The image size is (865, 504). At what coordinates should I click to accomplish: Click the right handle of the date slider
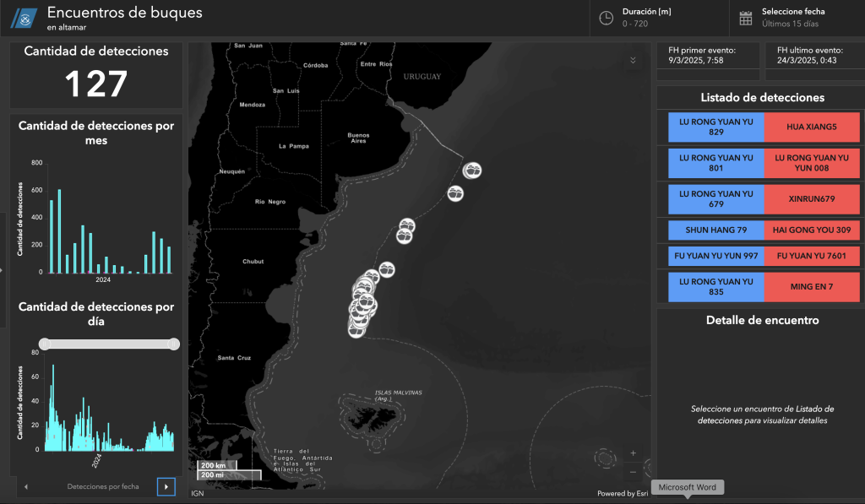point(174,344)
